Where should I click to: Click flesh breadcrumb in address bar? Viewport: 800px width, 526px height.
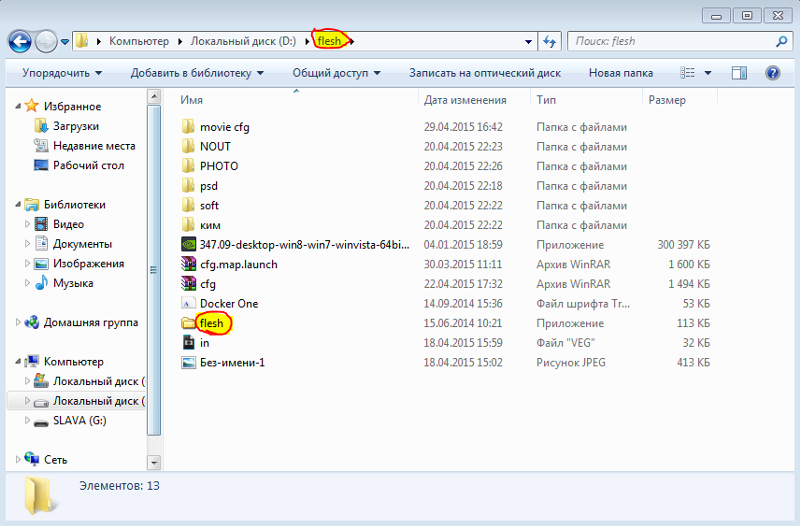329,41
